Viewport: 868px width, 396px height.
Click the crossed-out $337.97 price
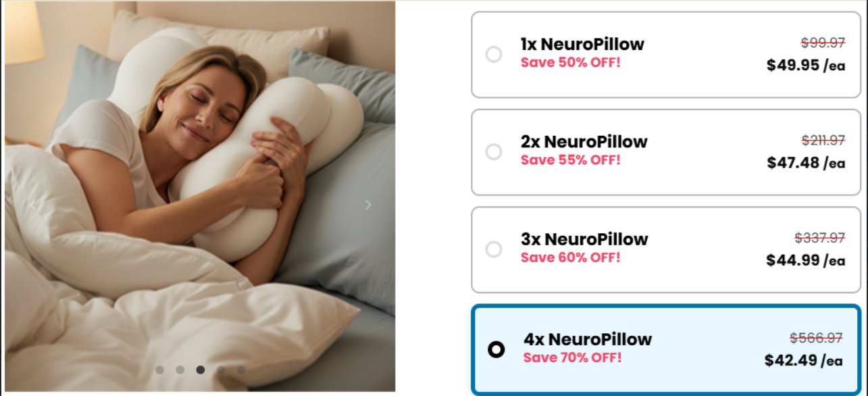tap(820, 238)
